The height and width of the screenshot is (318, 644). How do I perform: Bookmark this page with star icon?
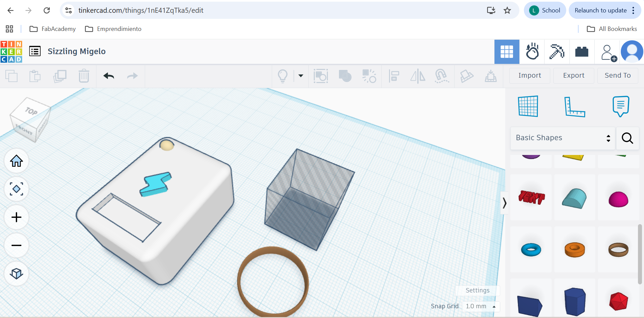(507, 10)
